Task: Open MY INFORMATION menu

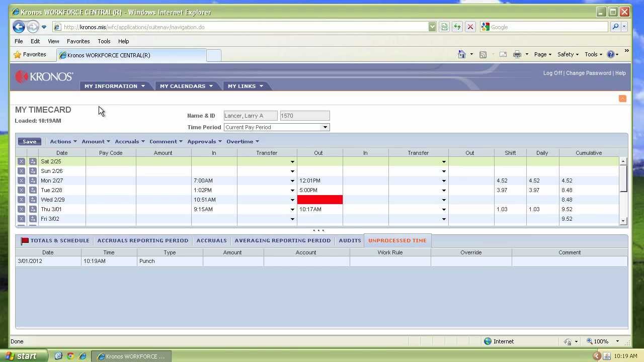Action: click(115, 86)
